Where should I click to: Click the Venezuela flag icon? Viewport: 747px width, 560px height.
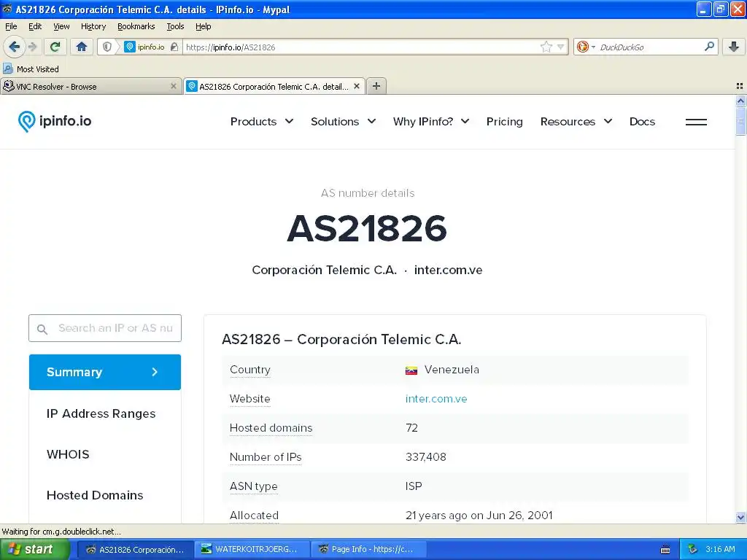tap(411, 370)
